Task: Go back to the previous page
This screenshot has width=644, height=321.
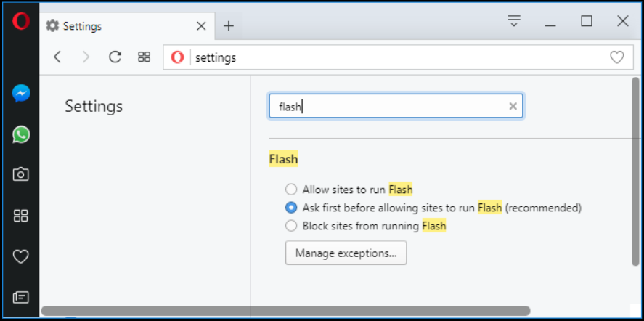Action: coord(58,57)
